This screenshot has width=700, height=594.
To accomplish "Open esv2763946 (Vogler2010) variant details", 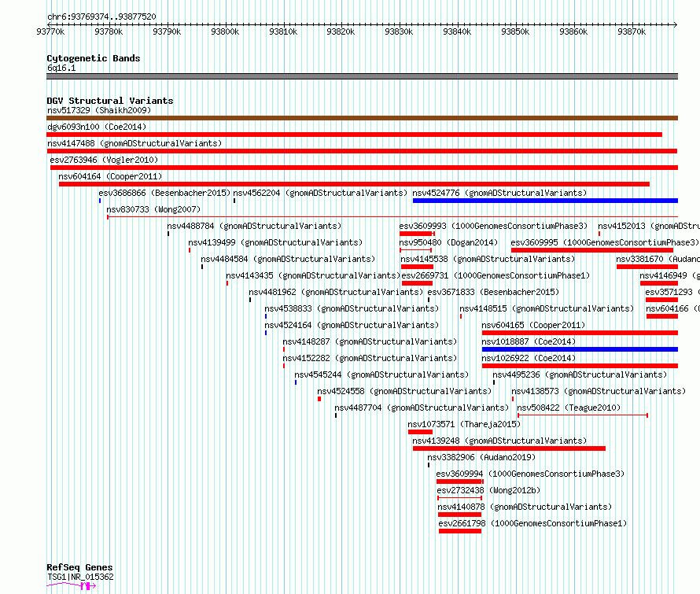I will point(104,160).
